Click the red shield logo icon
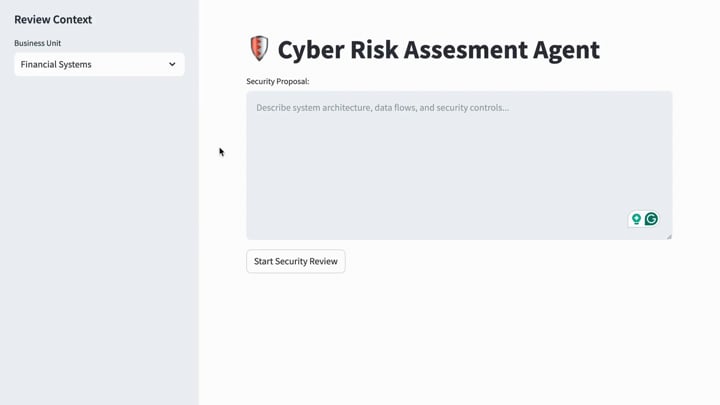This screenshot has height=405, width=720. (259, 49)
